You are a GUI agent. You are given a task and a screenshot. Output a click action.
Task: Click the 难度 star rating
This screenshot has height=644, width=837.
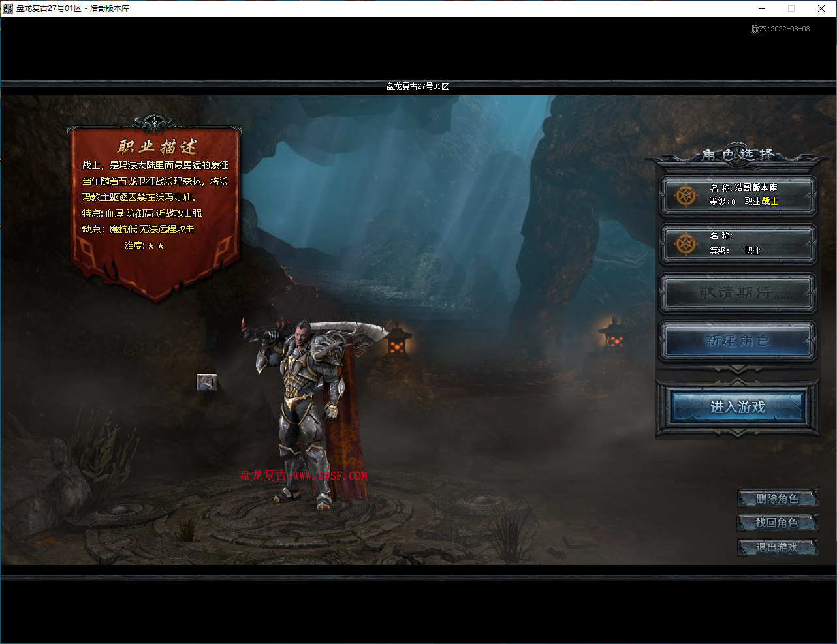point(144,245)
